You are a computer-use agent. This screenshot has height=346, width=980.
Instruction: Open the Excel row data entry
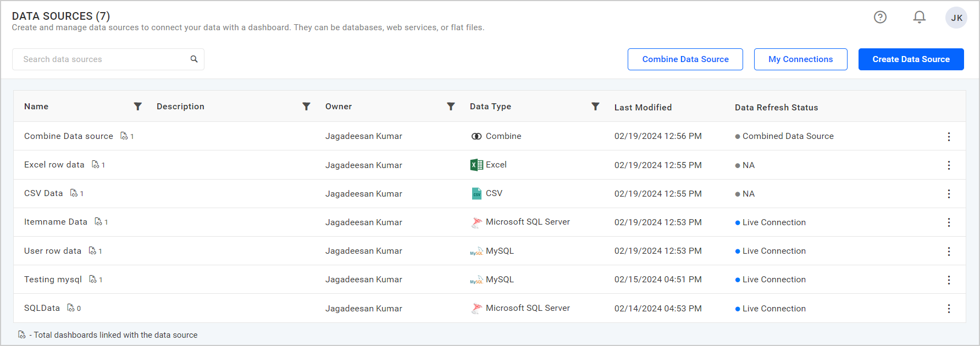(x=54, y=164)
